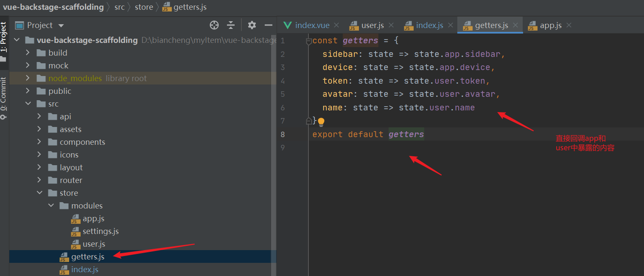The image size is (644, 276).
Task: Select index.js under the store folder
Action: tap(85, 269)
